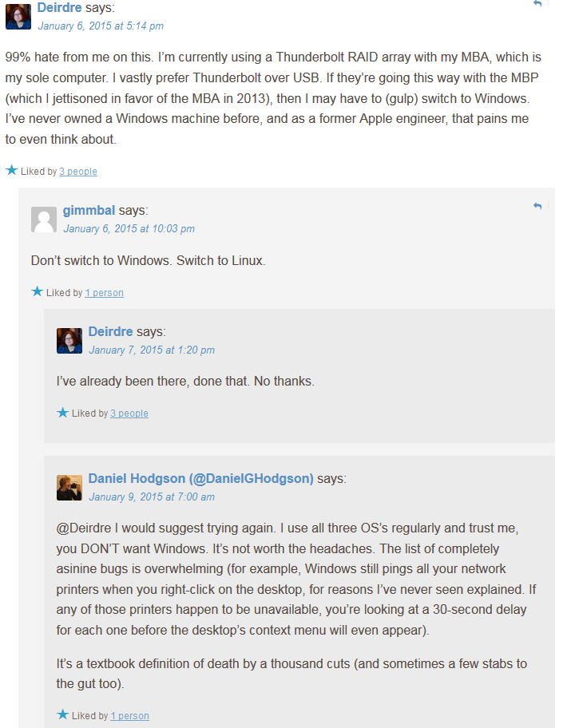Open permalink January 9, 2015 at 7:00 am
571x728 pixels.
point(152,497)
